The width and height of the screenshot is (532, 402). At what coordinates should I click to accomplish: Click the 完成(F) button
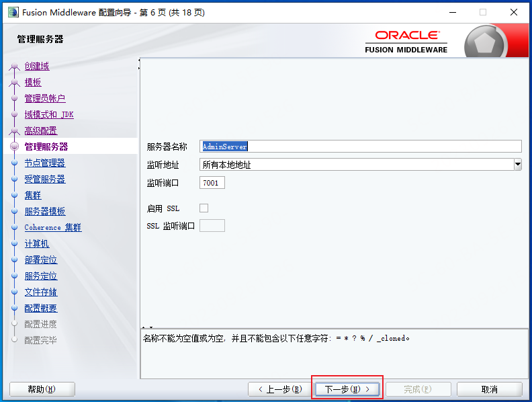[418, 389]
